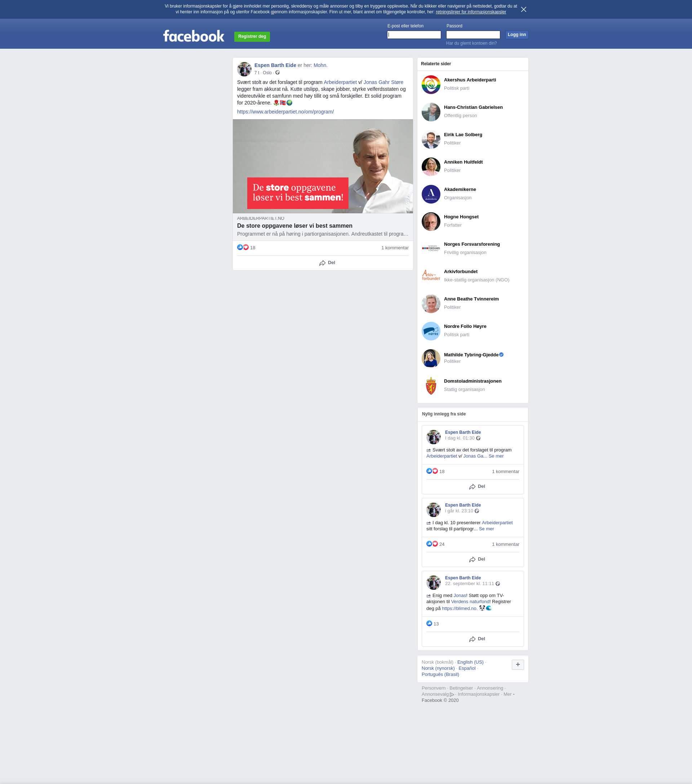Focus the Passord input field

click(473, 35)
